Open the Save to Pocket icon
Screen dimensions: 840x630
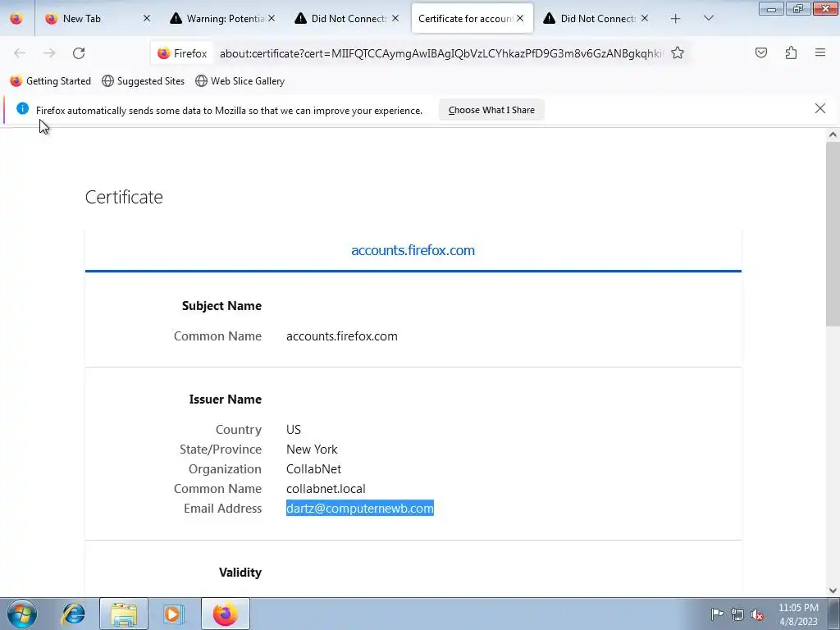[761, 52]
